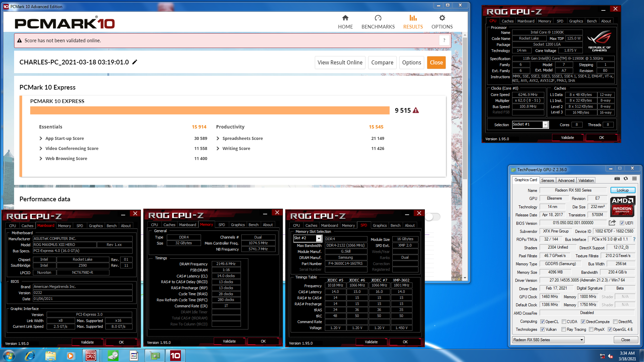Click the orange PCMark 10 Express score bar
The image size is (644, 362).
(x=210, y=110)
